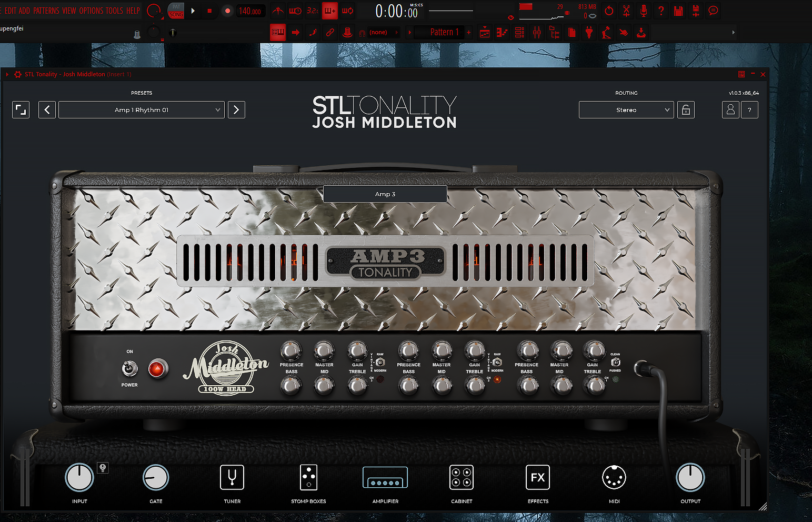Open the EDIT menu

point(11,11)
